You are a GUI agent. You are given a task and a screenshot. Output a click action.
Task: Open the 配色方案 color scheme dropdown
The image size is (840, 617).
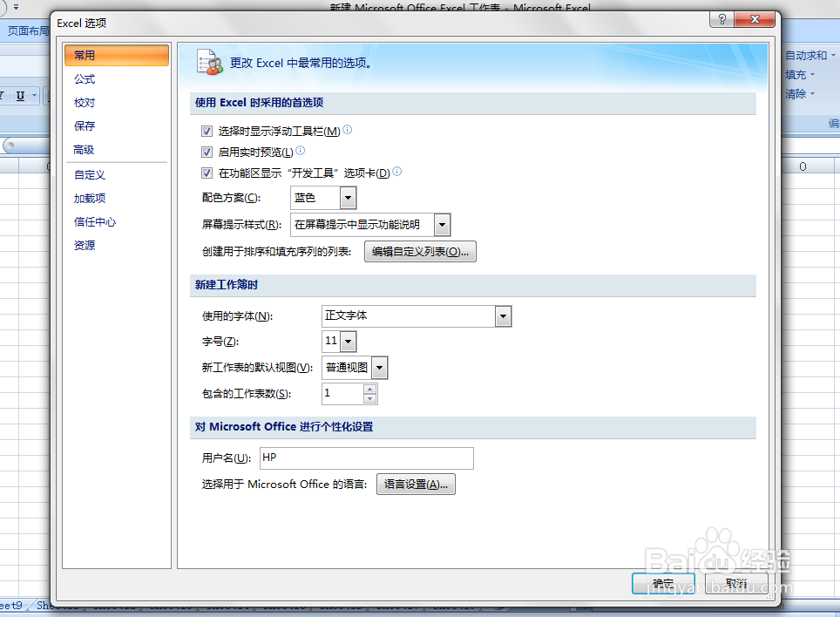click(x=348, y=198)
